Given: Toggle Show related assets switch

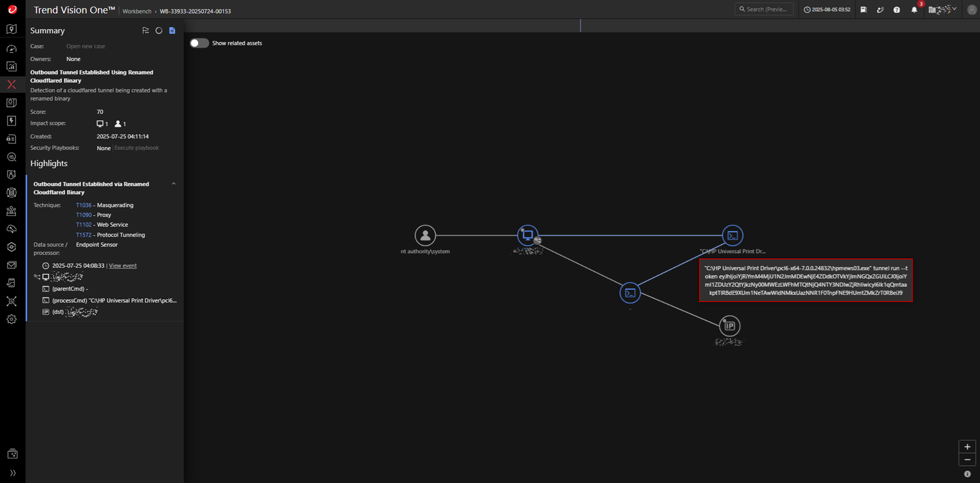Looking at the screenshot, I should tap(199, 43).
